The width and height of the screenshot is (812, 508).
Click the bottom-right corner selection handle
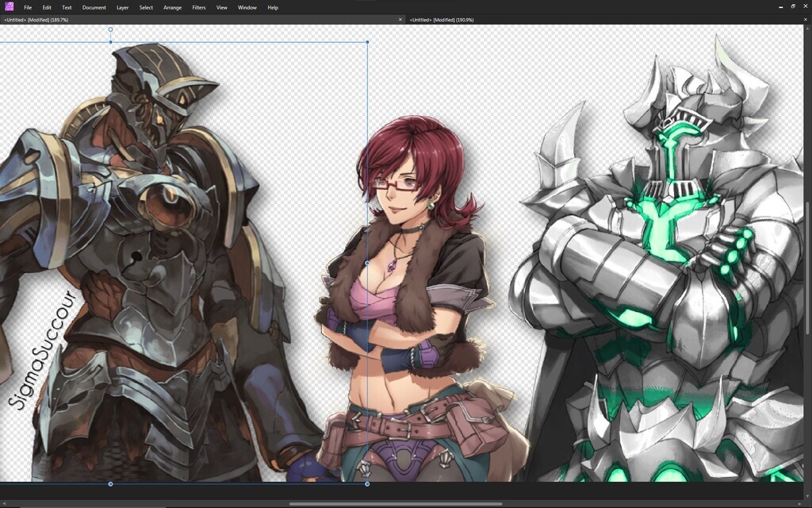tap(367, 484)
